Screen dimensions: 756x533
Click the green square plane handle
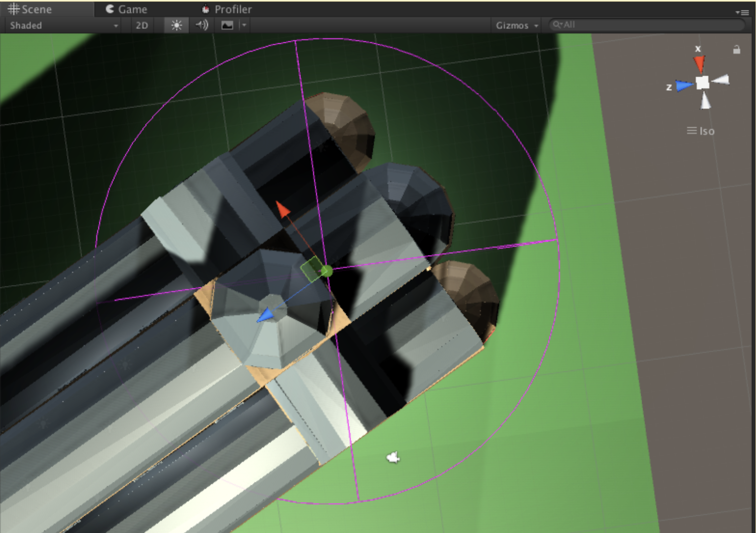point(312,268)
